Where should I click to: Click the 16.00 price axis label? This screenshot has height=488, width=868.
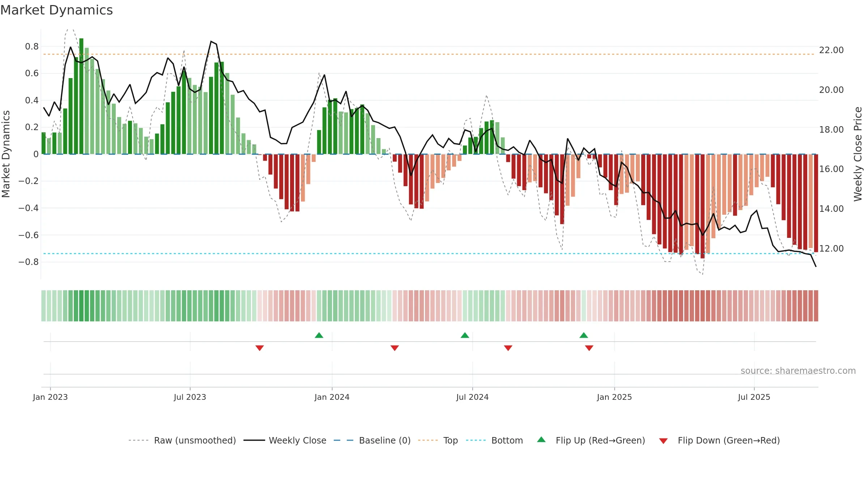point(831,169)
